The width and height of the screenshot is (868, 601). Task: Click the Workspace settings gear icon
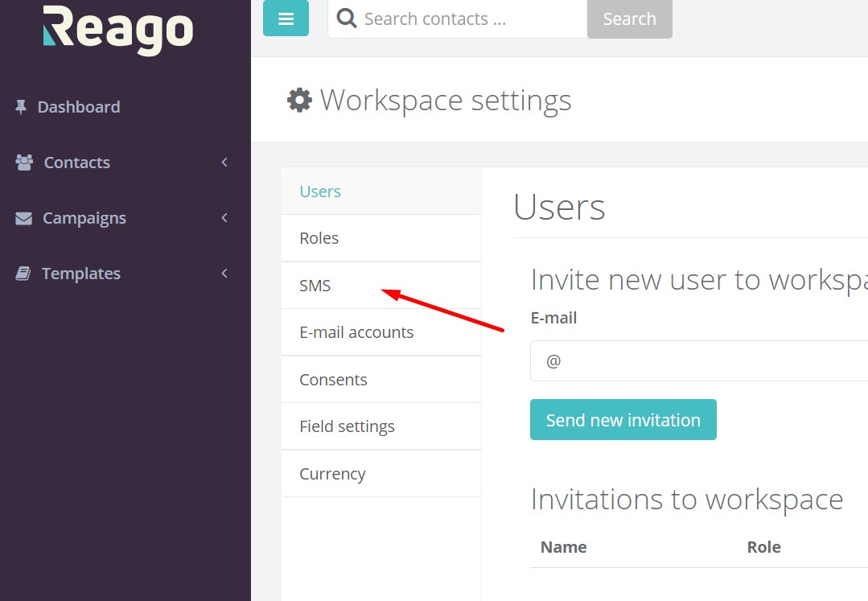299,100
